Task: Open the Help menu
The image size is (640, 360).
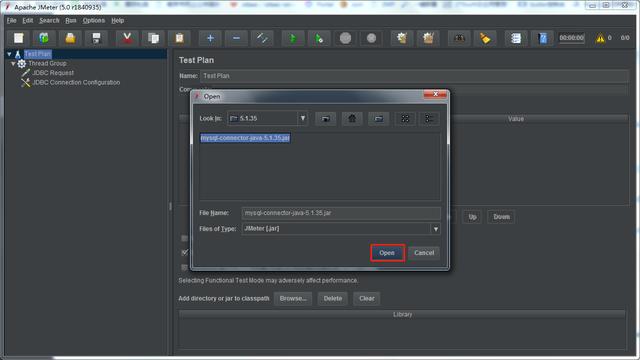Action: [118, 20]
